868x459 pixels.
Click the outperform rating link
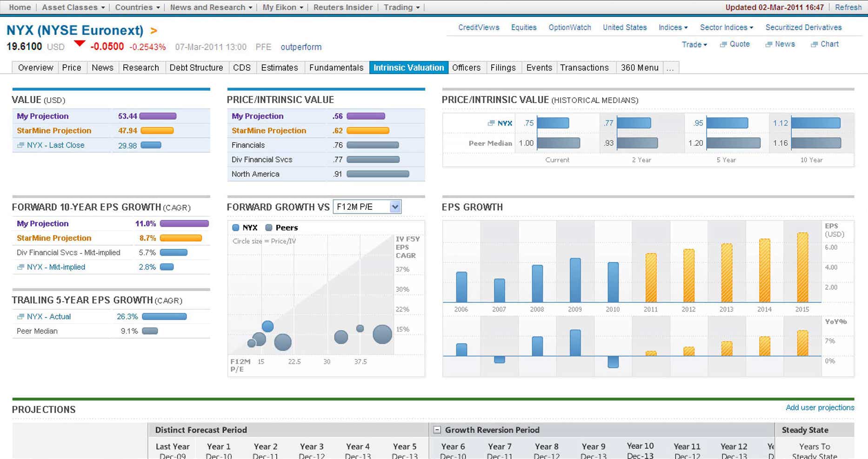(301, 47)
